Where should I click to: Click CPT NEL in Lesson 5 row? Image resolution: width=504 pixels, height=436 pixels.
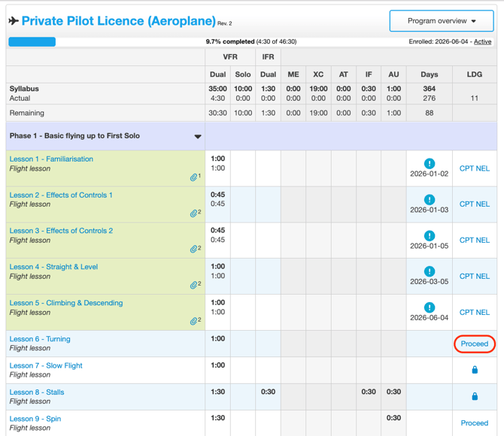pos(475,312)
